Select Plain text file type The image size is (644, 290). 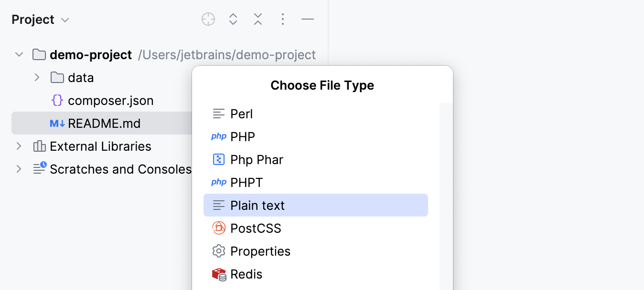tap(258, 205)
